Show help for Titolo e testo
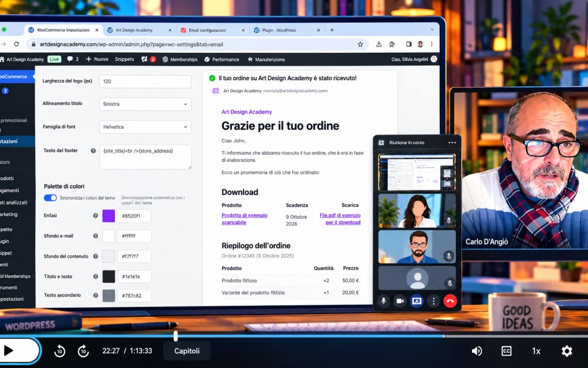The width and height of the screenshot is (588, 368). click(95, 276)
